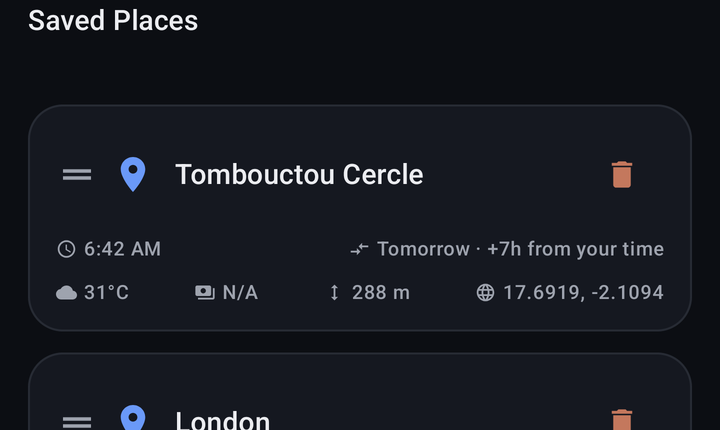Delete the London saved place

point(622,419)
